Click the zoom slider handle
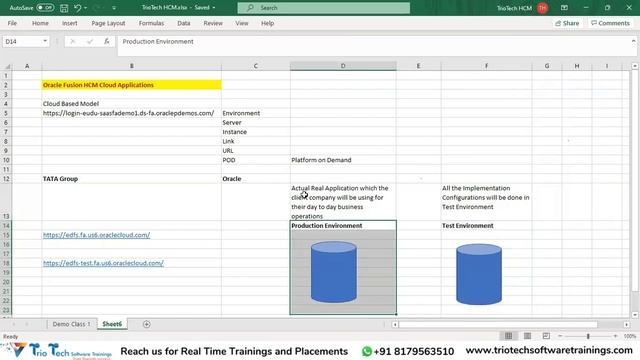640x360 pixels. pyautogui.click(x=588, y=336)
